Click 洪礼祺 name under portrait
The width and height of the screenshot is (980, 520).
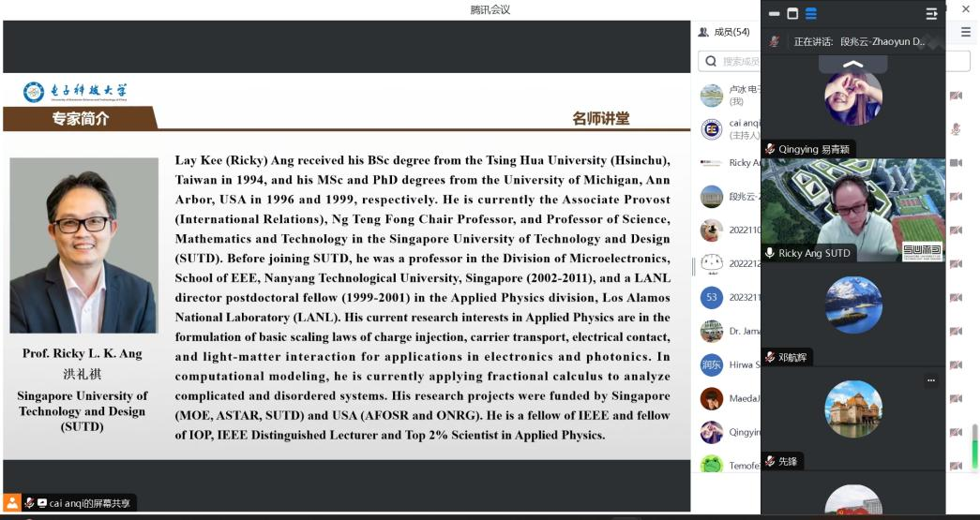[x=83, y=374]
